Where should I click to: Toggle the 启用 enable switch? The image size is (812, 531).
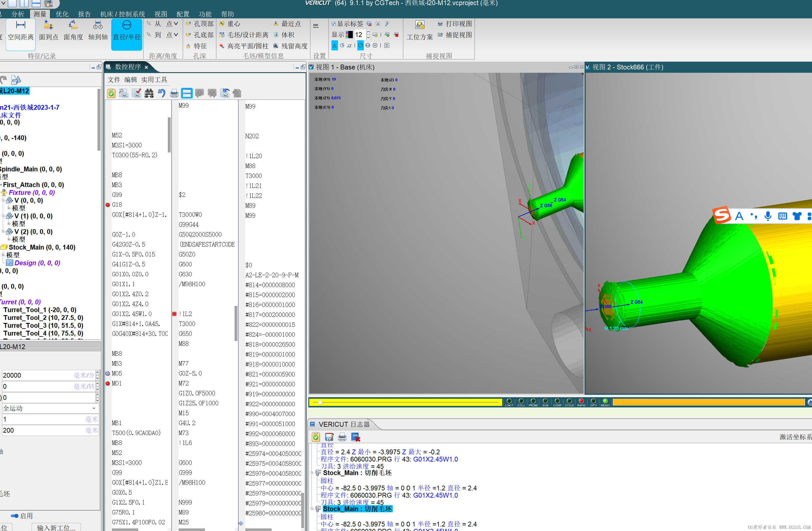[15, 516]
